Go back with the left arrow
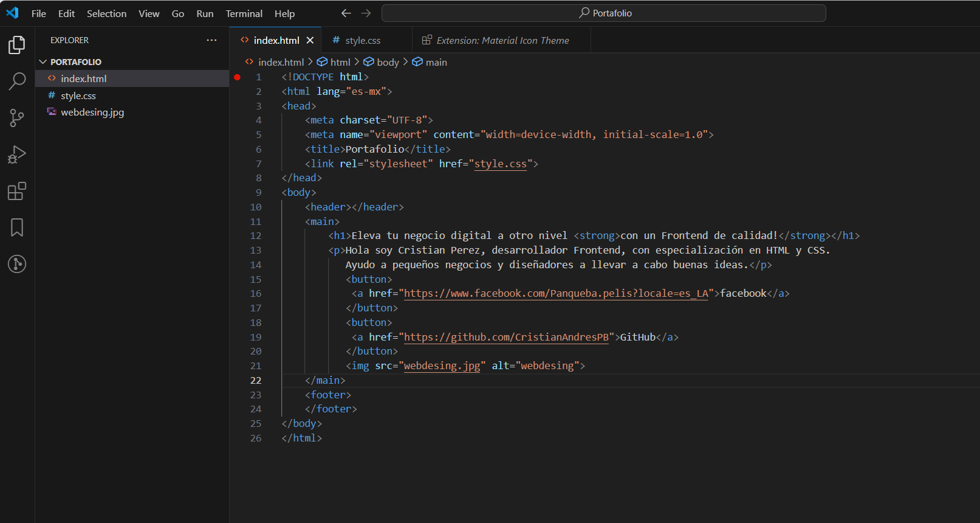Image resolution: width=980 pixels, height=523 pixels. 346,13
